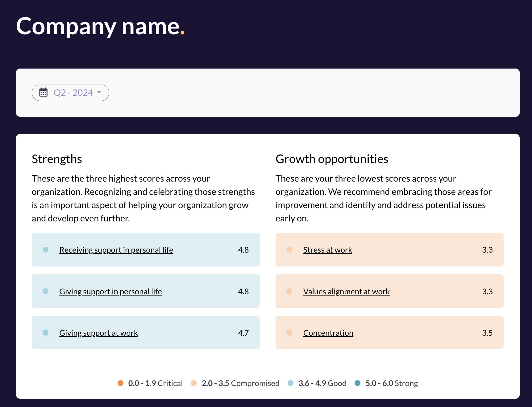Click the Critical legend orange swatch
This screenshot has height=407, width=532.
coord(120,383)
